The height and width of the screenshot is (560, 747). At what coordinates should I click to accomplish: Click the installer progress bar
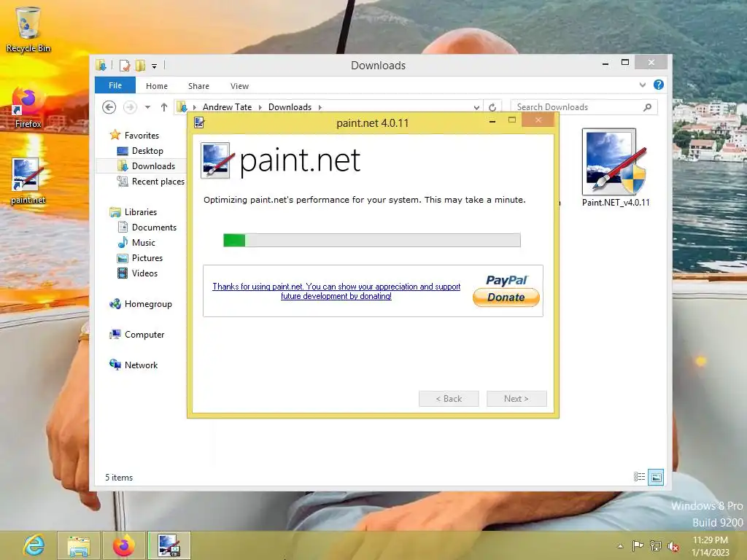click(371, 240)
